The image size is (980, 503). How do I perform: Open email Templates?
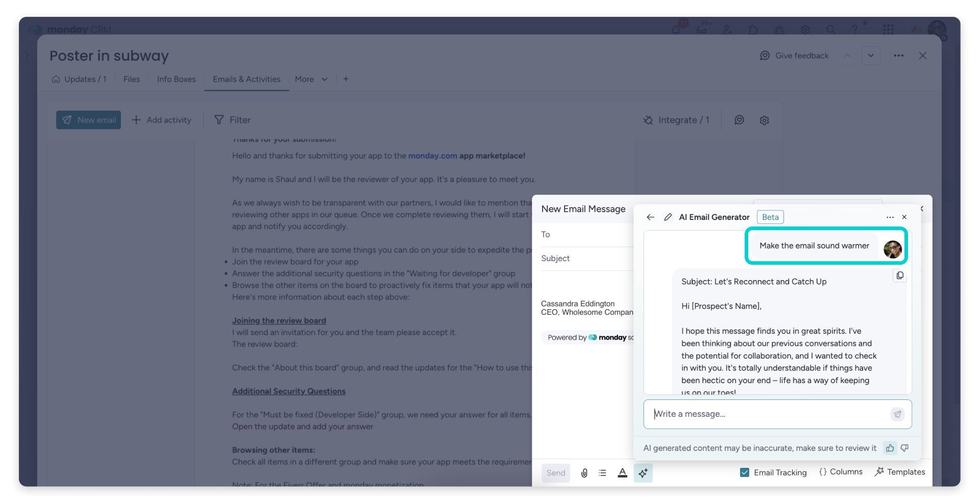pos(900,472)
